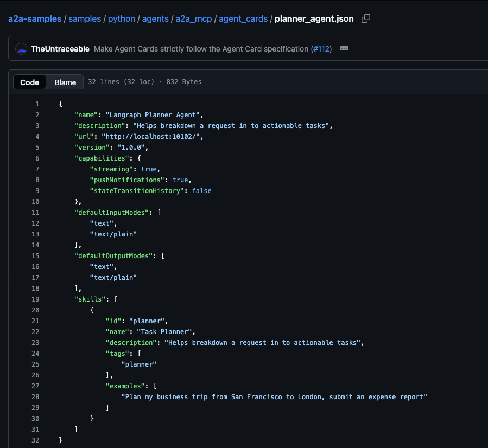Switch to the Blame tab
The height and width of the screenshot is (448, 488).
[x=65, y=82]
